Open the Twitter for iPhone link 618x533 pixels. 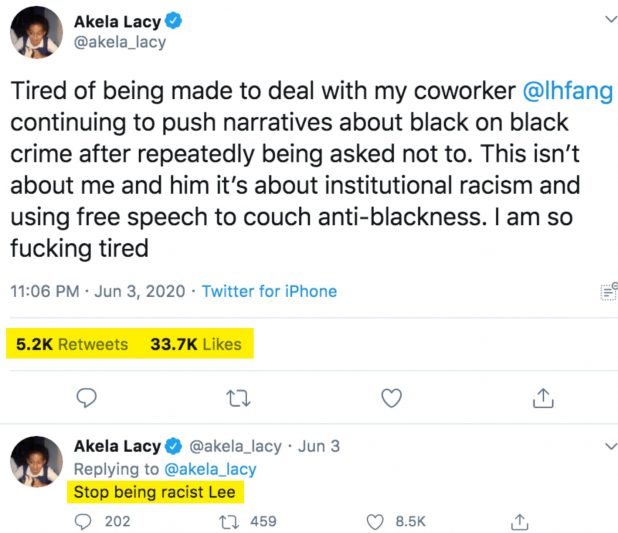(269, 292)
